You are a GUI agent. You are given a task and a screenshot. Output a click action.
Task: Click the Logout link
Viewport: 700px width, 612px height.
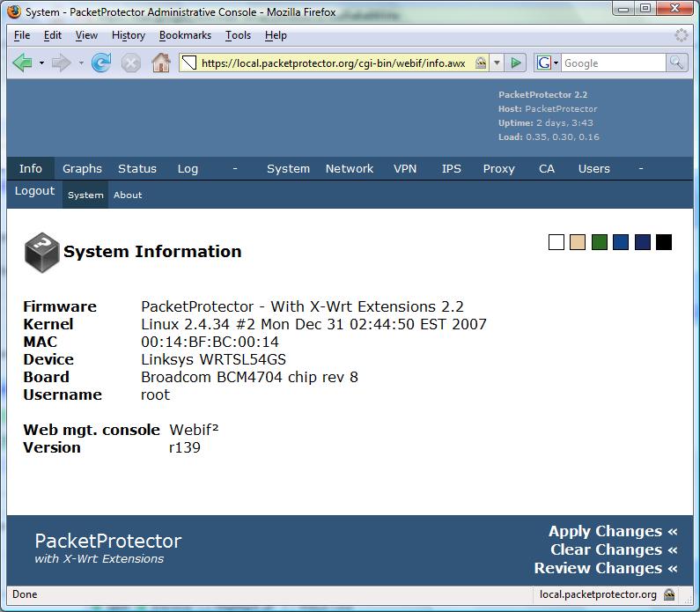coord(34,191)
